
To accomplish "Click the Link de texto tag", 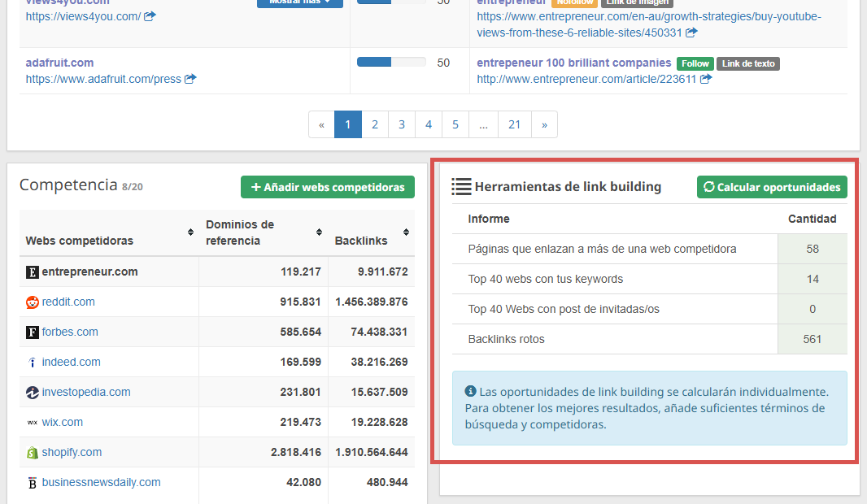I will [748, 63].
